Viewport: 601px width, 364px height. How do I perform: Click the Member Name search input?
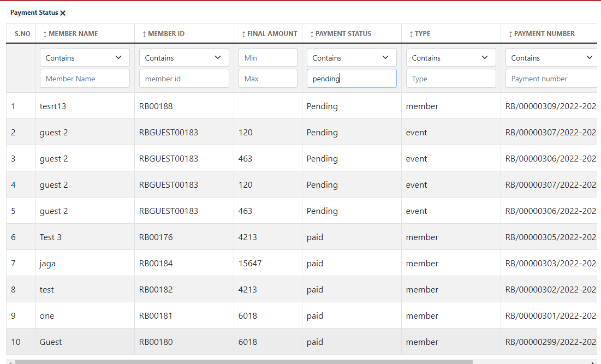click(85, 78)
